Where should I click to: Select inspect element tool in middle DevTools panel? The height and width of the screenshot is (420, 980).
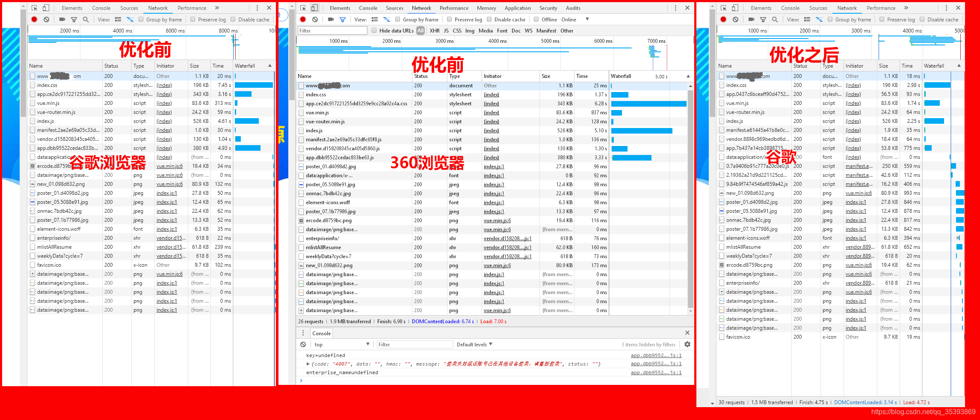303,8
